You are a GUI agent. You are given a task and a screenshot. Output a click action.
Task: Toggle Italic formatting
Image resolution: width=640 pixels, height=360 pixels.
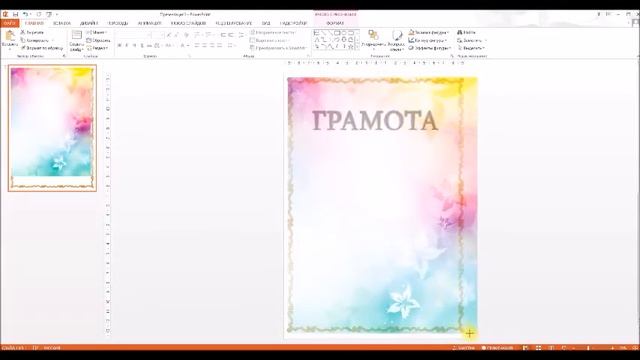tap(127, 45)
